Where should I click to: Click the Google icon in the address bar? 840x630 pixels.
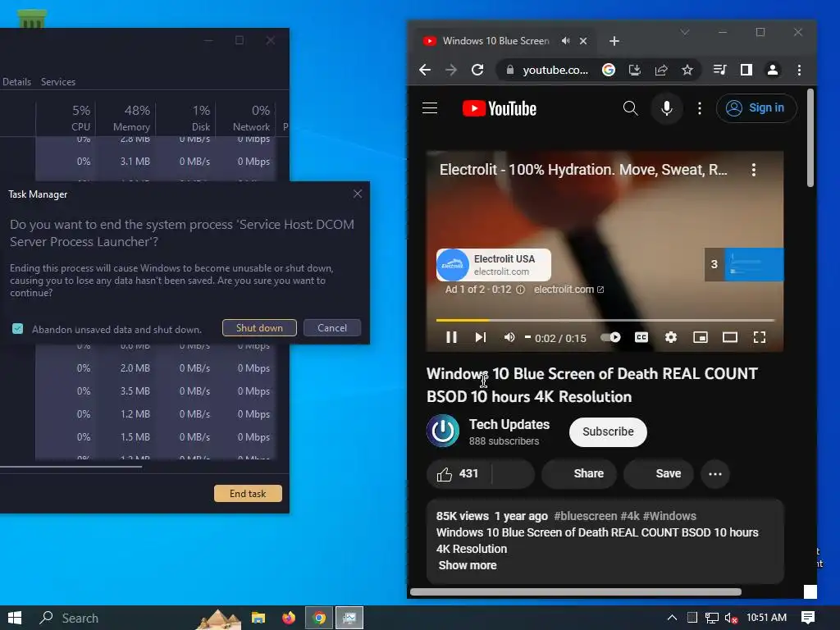point(609,70)
